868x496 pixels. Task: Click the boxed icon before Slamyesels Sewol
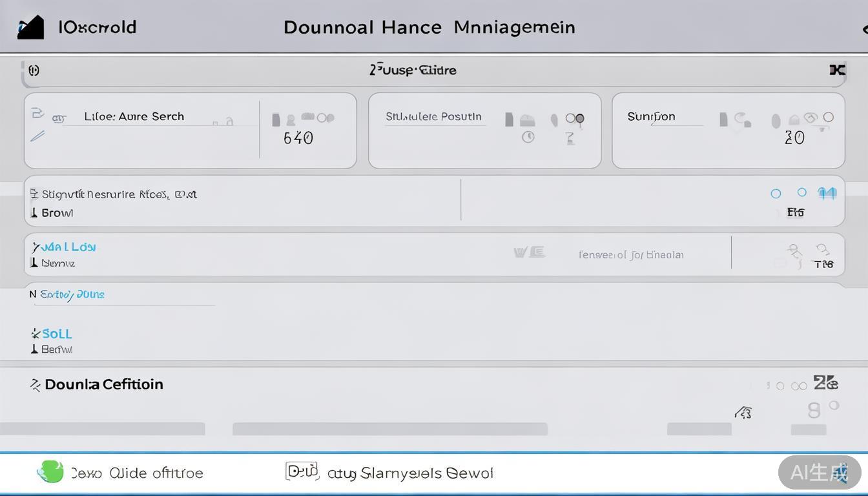[x=302, y=471]
